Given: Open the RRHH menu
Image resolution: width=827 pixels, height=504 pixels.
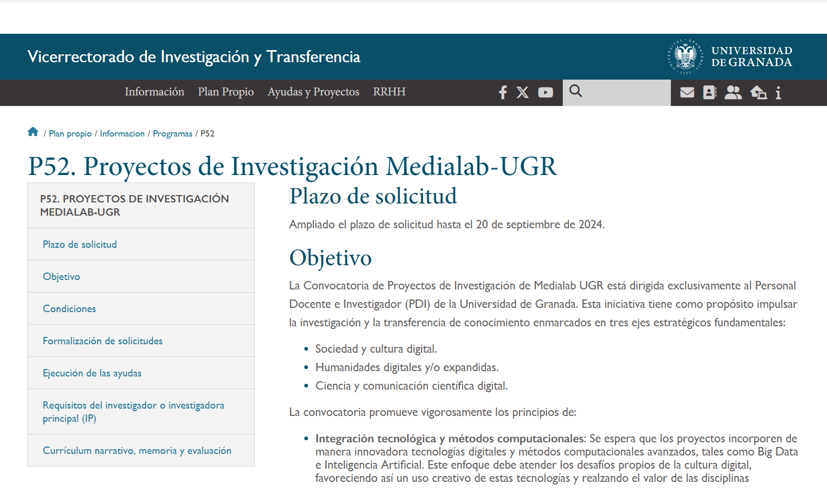Looking at the screenshot, I should (x=389, y=92).
